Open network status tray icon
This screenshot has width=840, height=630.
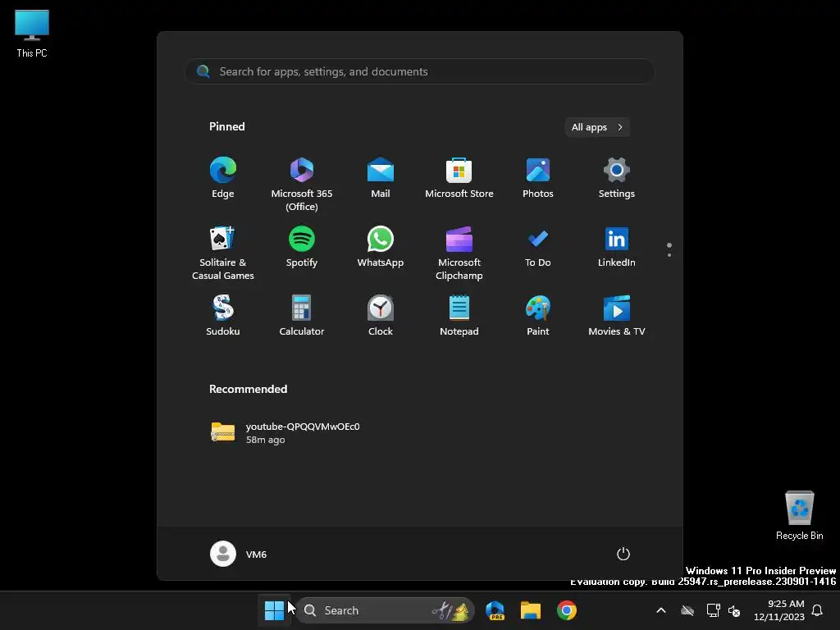(713, 610)
